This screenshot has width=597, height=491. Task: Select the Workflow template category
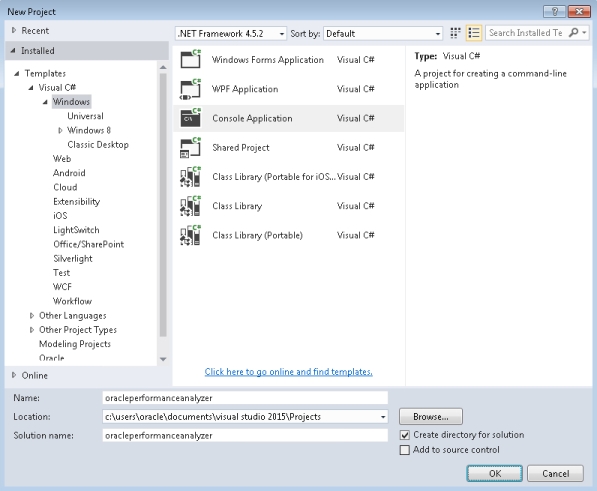(x=72, y=301)
